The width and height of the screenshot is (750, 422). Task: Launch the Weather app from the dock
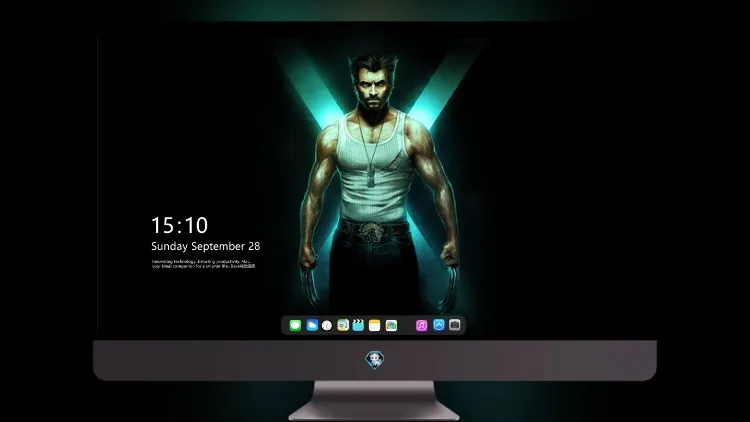tap(312, 325)
